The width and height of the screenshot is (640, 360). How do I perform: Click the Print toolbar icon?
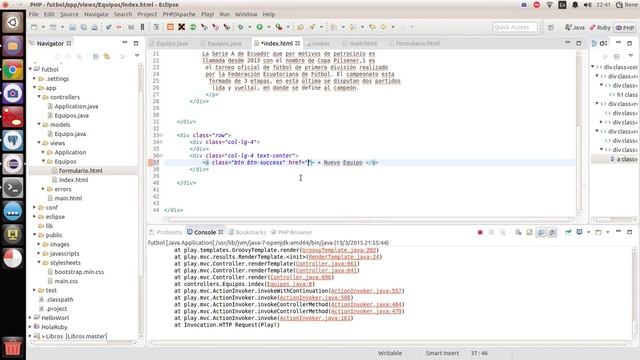(94, 27)
